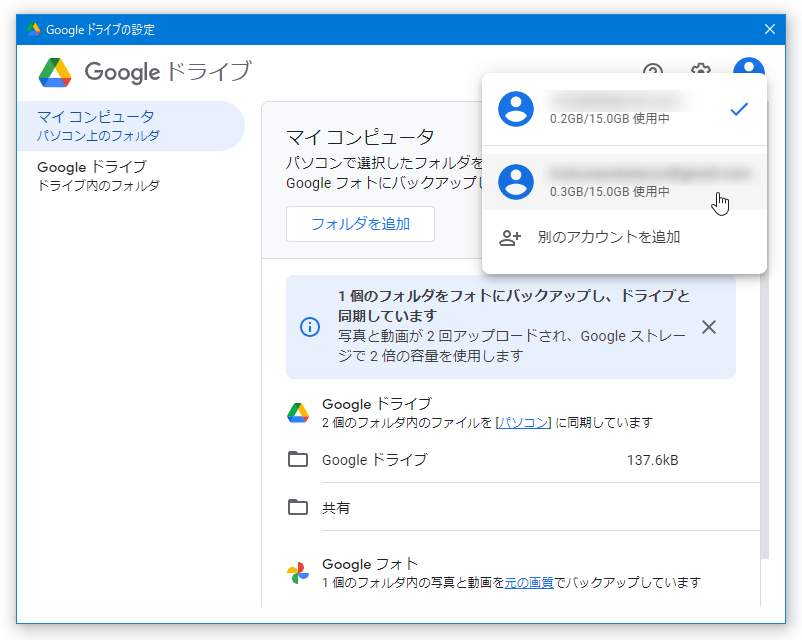802x640 pixels.
Task: Open the 元の画質 link
Action: [529, 583]
